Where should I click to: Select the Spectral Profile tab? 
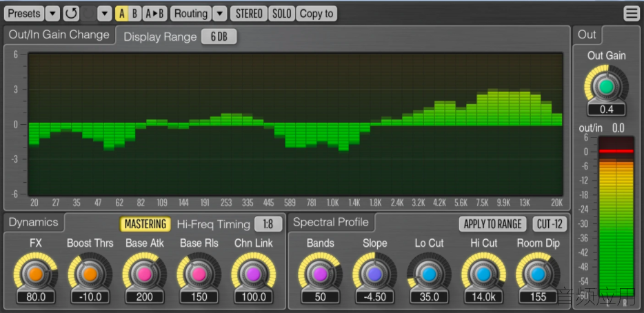click(x=331, y=222)
